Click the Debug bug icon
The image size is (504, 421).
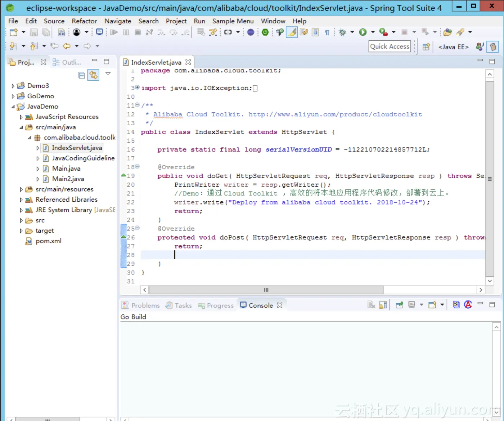pos(342,32)
